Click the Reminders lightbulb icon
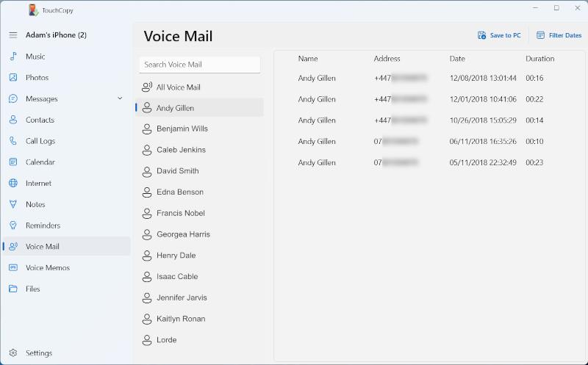 [x=12, y=225]
